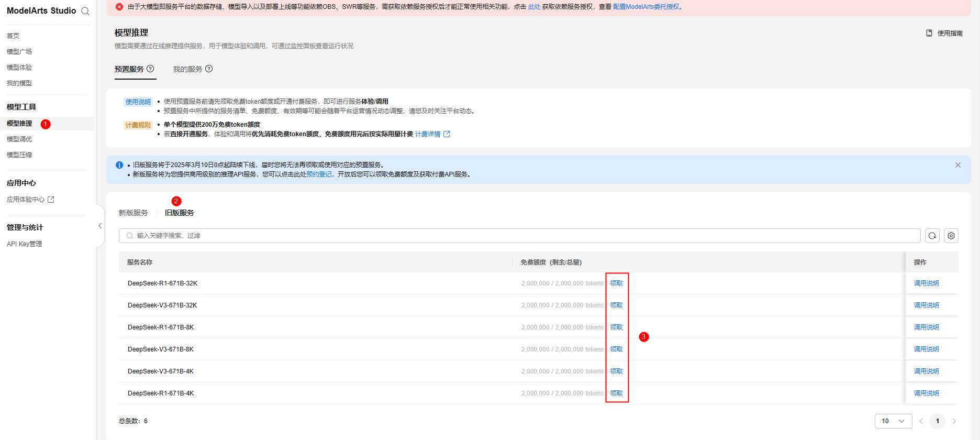Open 首页 in the sidebar
Viewport: 980px width, 440px height.
click(13, 36)
